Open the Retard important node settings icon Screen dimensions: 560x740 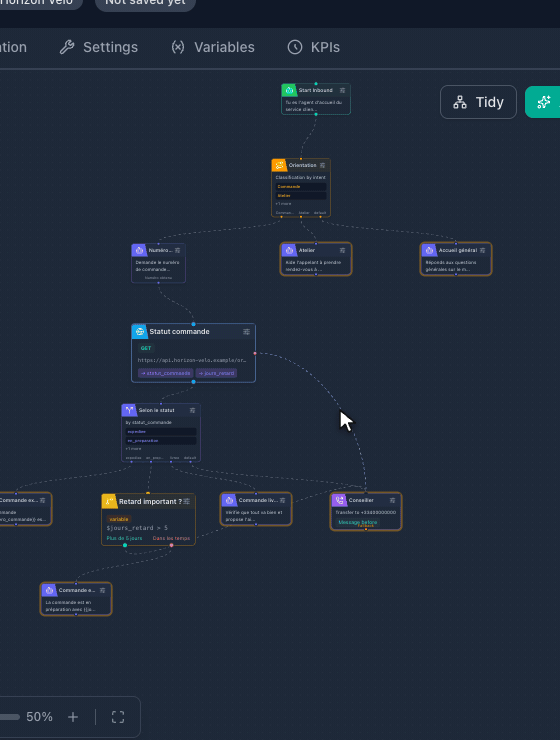pos(187,501)
